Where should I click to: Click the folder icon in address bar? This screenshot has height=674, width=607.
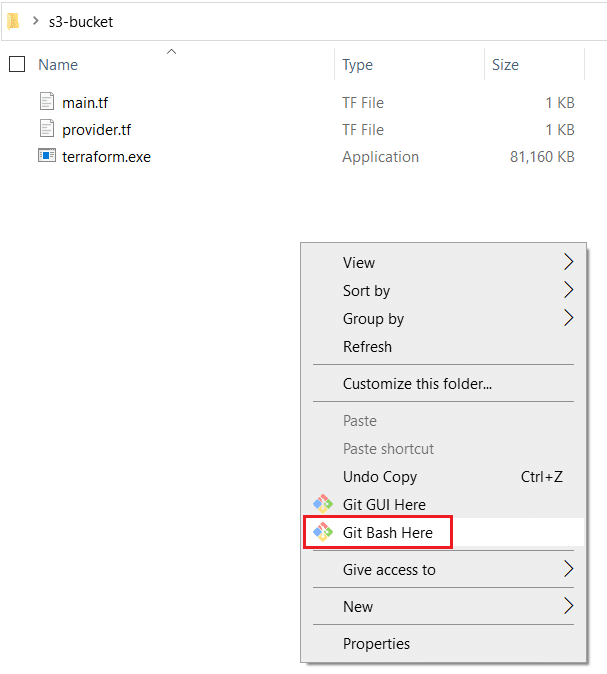[x=13, y=21]
